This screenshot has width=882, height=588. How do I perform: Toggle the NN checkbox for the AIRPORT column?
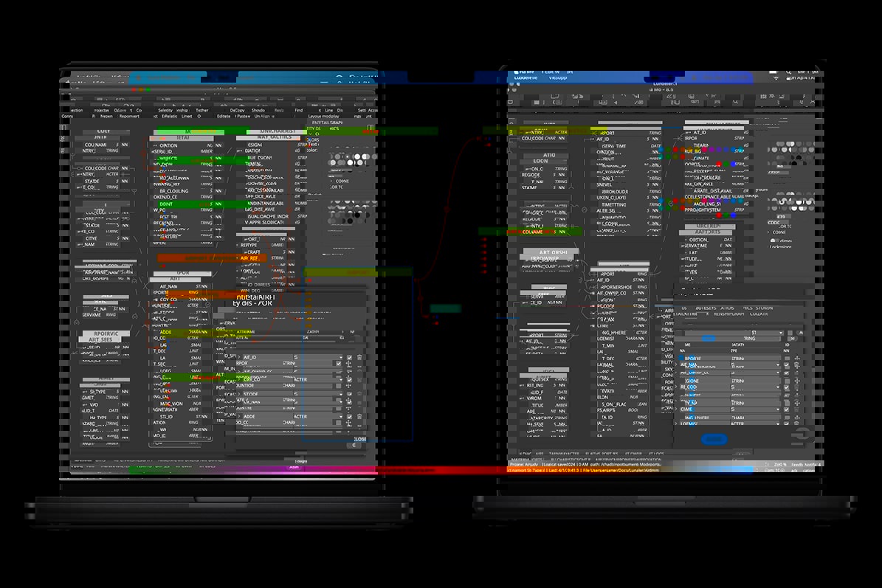click(x=787, y=358)
